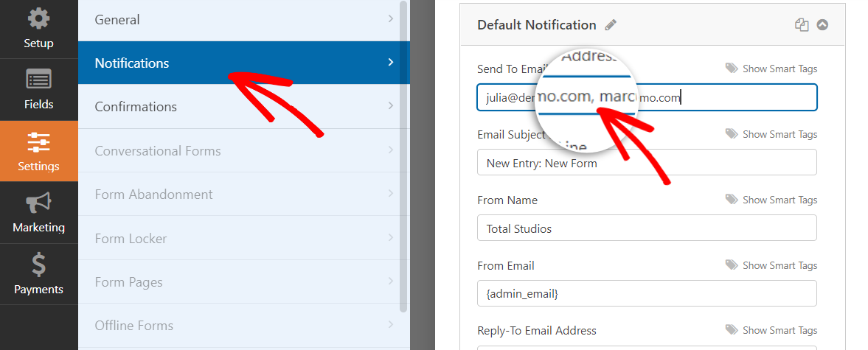This screenshot has width=868, height=350.
Task: Click chevron on General row
Action: [391, 19]
